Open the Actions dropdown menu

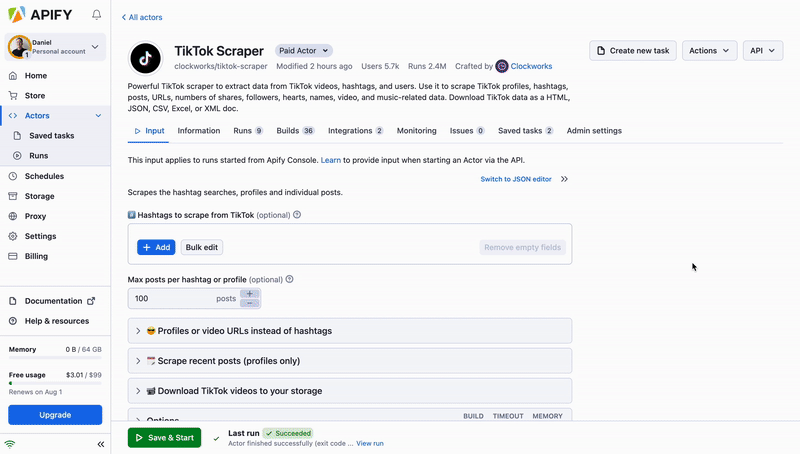[709, 51]
